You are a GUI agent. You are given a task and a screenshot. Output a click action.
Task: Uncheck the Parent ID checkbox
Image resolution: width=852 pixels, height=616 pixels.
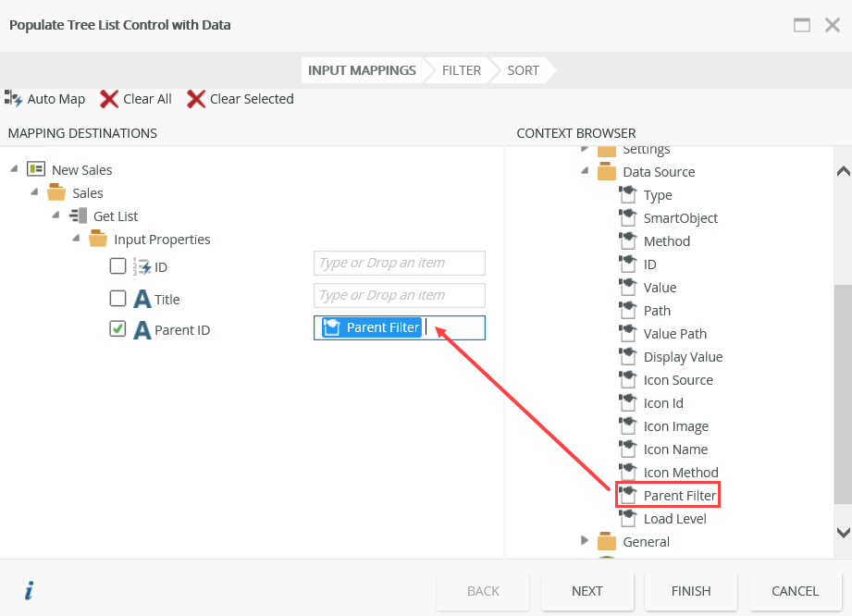click(117, 328)
